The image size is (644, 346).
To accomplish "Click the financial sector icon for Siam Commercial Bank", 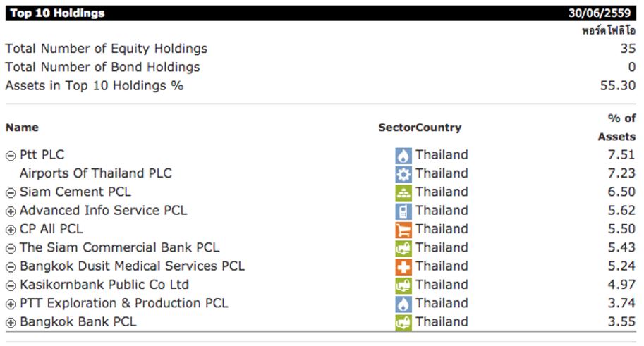I will click(x=403, y=248).
